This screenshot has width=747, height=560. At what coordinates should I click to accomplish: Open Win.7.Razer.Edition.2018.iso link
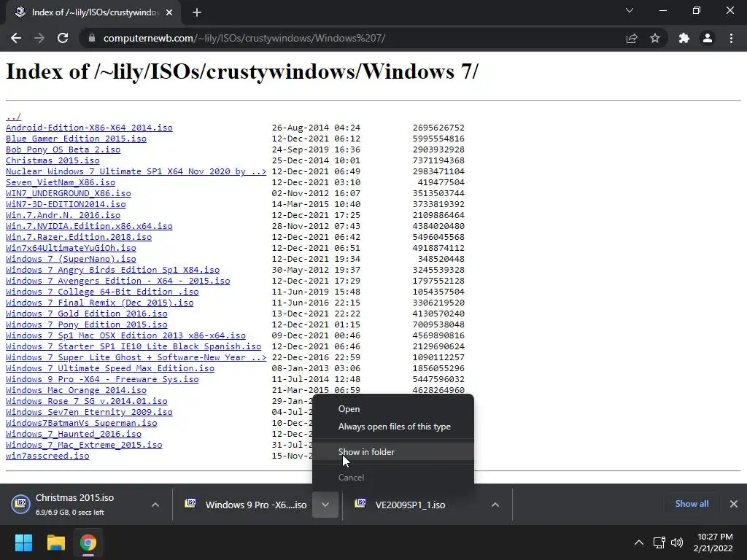(79, 237)
